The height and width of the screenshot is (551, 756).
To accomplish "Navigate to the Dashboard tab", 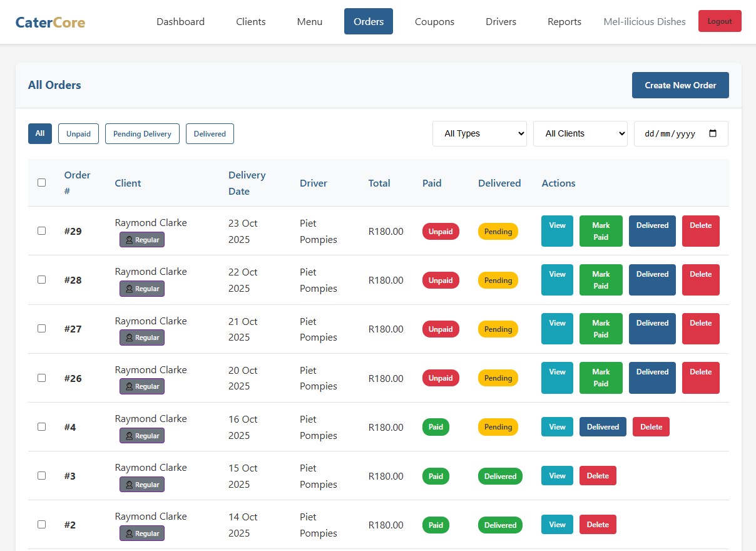I will pyautogui.click(x=180, y=21).
